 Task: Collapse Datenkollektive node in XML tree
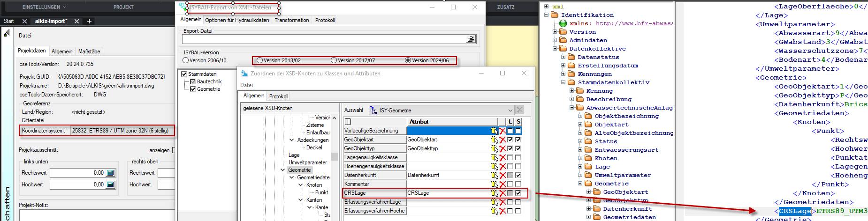click(555, 49)
